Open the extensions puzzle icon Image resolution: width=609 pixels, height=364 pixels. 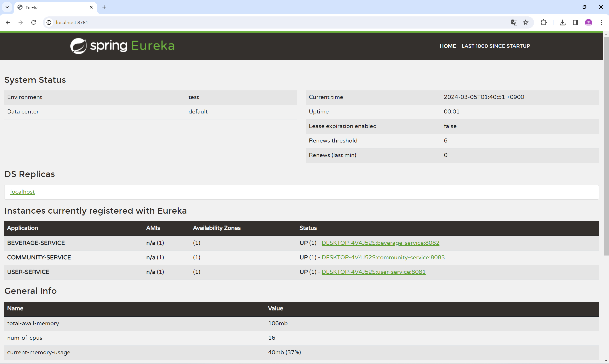pyautogui.click(x=544, y=23)
